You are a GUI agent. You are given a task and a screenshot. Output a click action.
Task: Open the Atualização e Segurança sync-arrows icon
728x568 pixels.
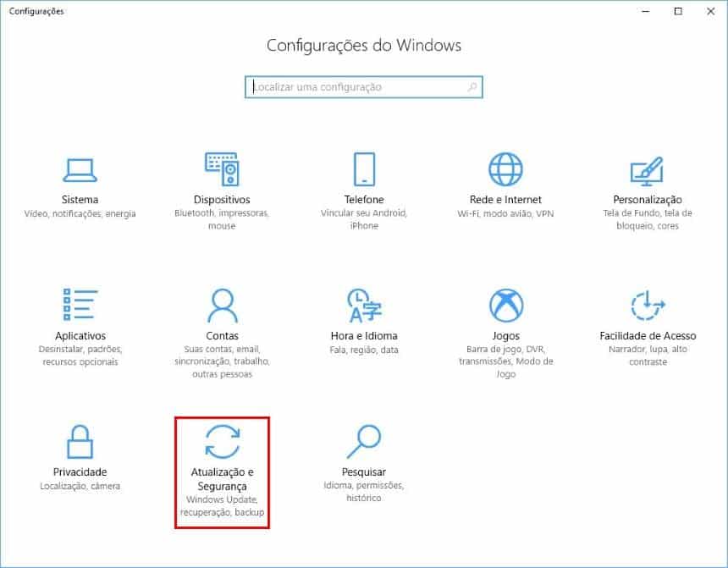click(223, 442)
